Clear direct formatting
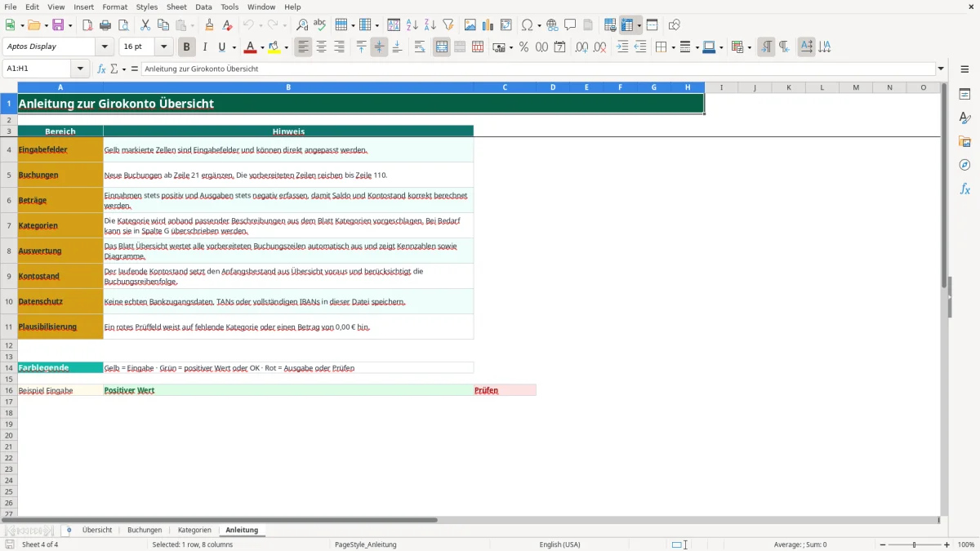Screen dimensions: 980x551 [x=228, y=25]
